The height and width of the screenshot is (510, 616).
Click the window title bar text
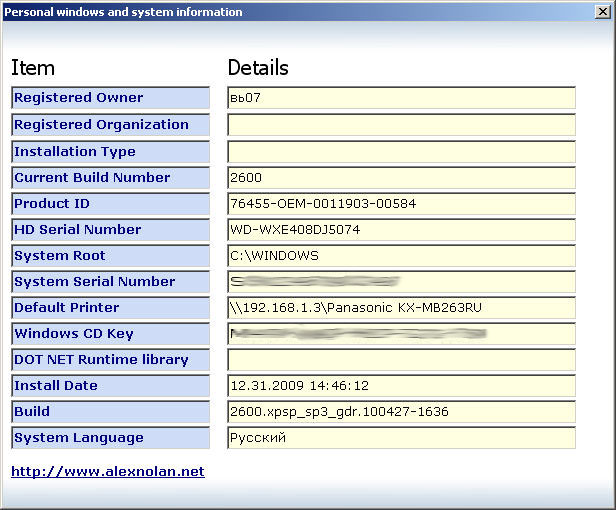[125, 12]
